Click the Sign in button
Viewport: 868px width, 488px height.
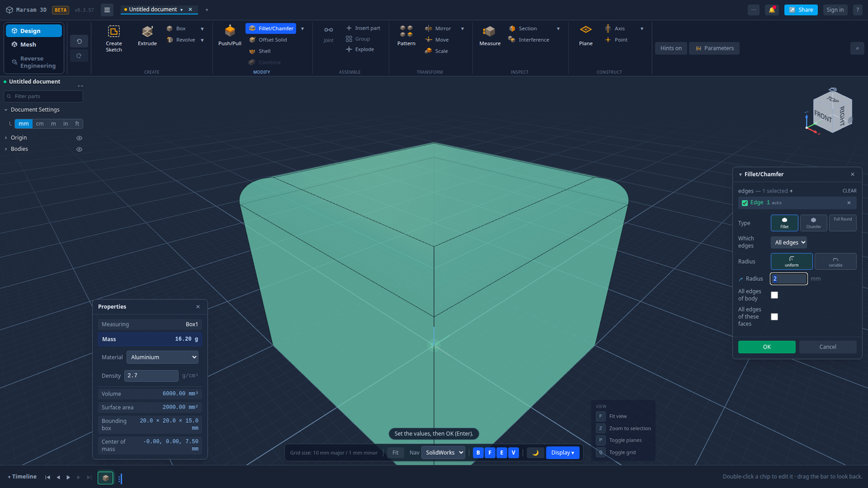(x=835, y=10)
